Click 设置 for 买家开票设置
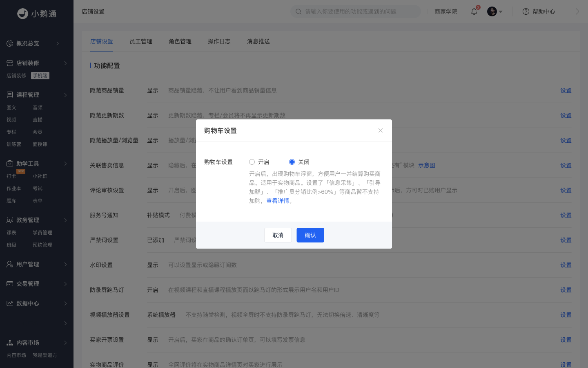Viewport: 588px width, 368px height. coord(566,340)
